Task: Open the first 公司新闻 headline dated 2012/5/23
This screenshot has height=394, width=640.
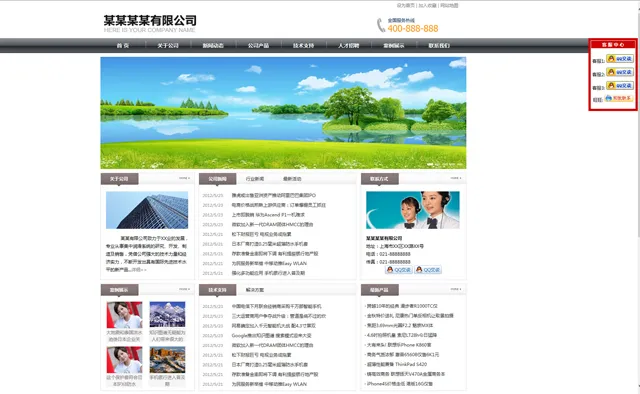Action: 273,195
